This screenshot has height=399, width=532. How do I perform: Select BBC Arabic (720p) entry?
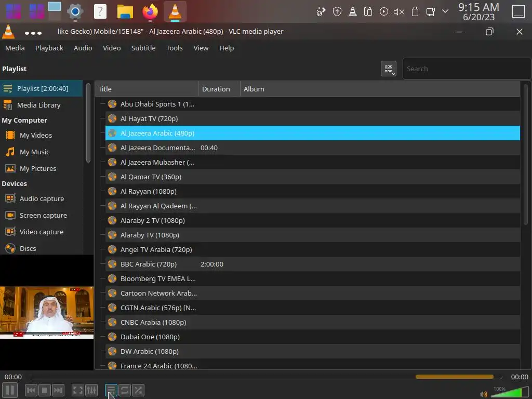[312, 264]
